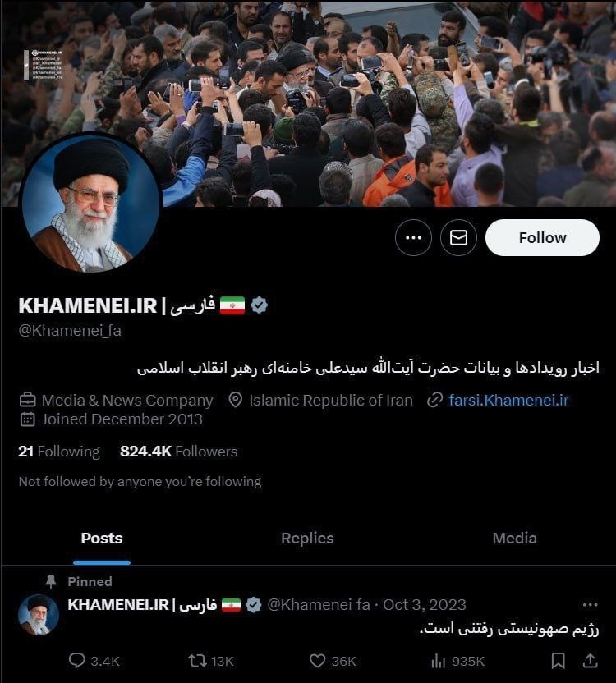Open direct message envelope icon
This screenshot has width=616, height=683.
pos(458,237)
